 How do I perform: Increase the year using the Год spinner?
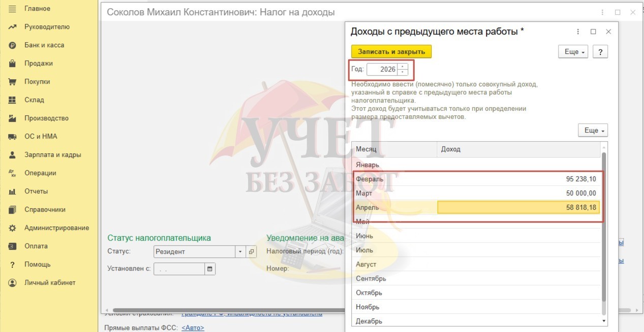pos(403,66)
